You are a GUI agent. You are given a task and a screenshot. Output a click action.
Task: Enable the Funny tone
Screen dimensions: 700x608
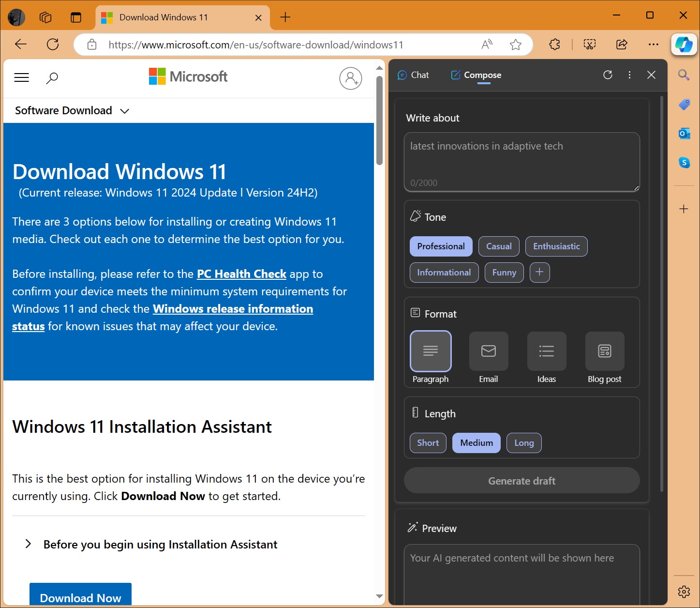[504, 272]
